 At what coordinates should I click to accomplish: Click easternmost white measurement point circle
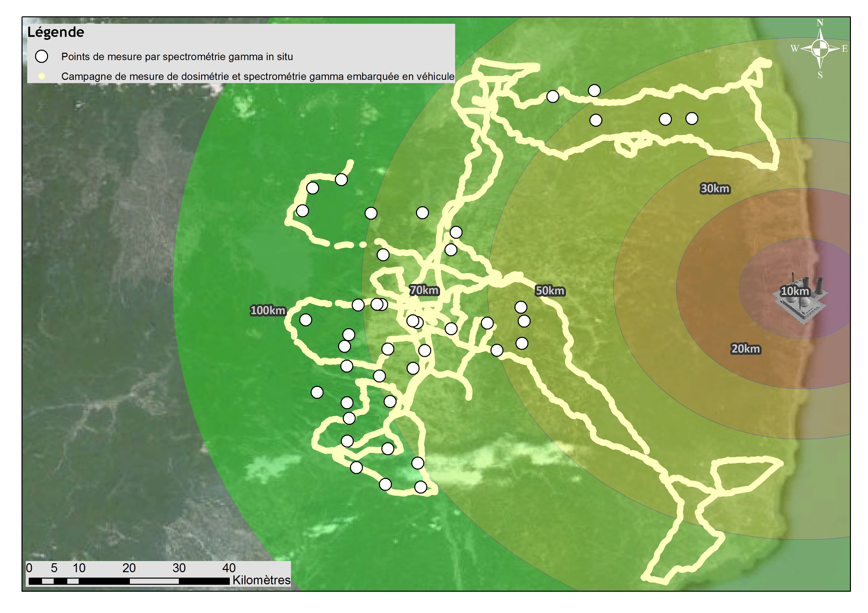coord(691,118)
